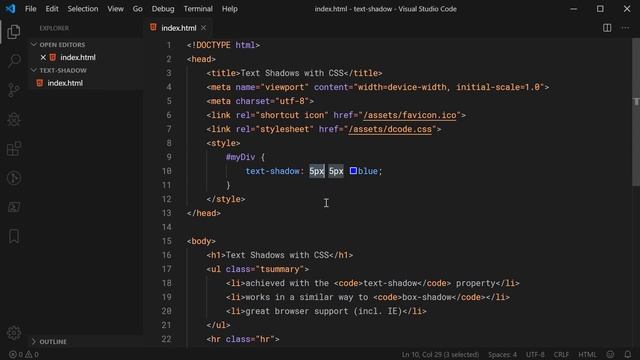Click the <body> tag on line 15
This screenshot has height=360, width=640.
pyautogui.click(x=201, y=241)
